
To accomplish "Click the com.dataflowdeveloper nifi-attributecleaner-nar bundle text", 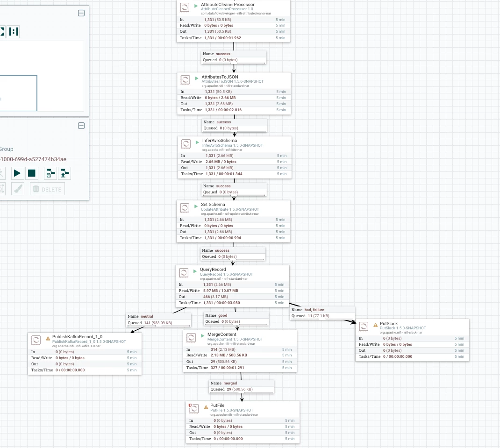I will [x=236, y=14].
